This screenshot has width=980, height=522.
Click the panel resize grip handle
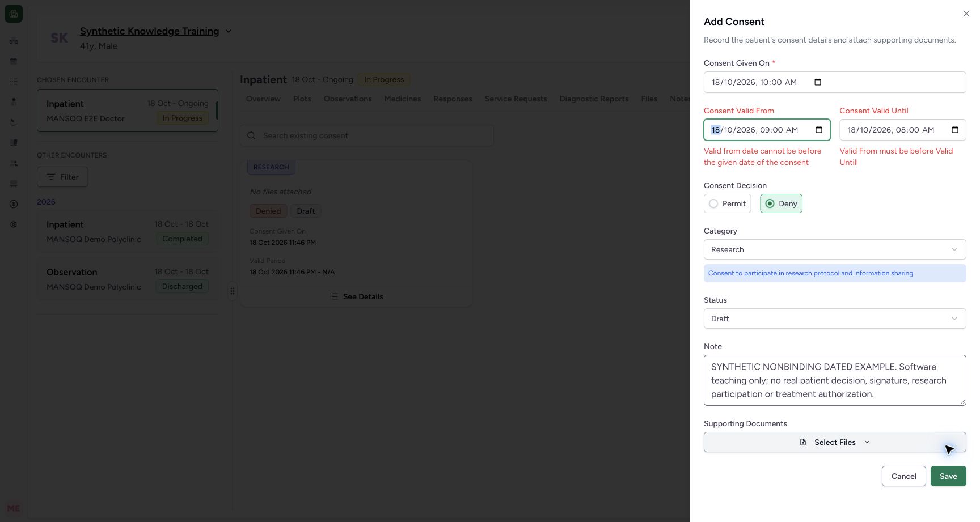pyautogui.click(x=233, y=291)
